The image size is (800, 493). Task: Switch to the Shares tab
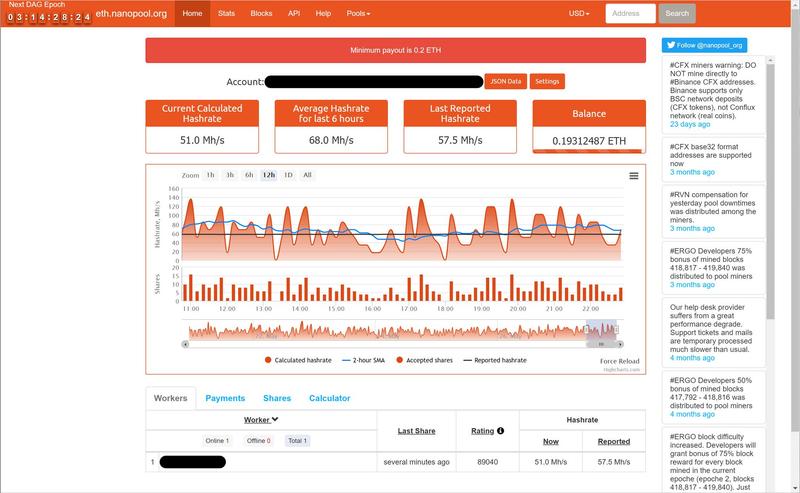pos(277,398)
